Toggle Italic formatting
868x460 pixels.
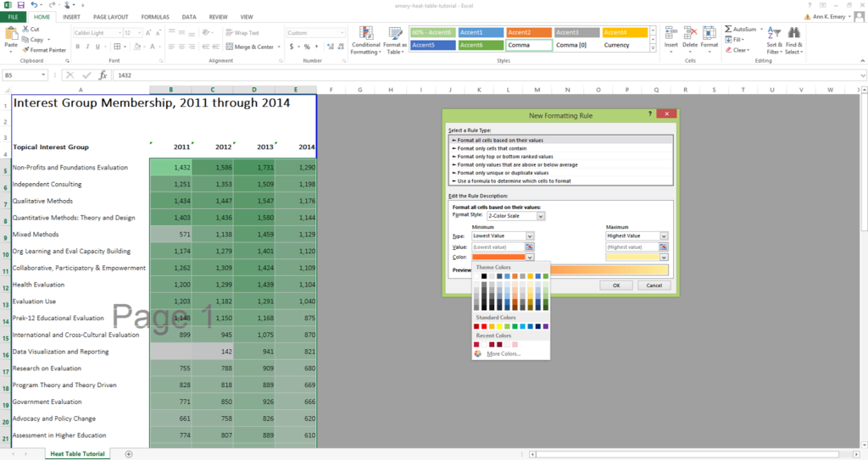click(x=87, y=47)
